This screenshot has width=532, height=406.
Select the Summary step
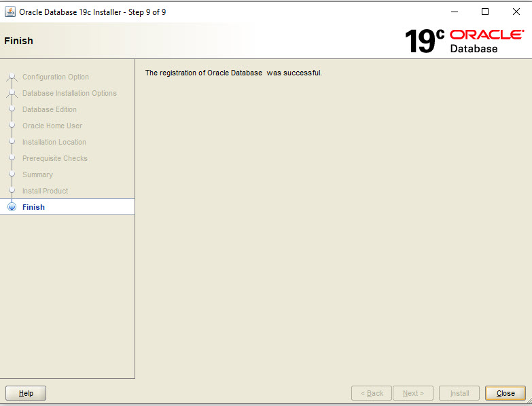pyautogui.click(x=37, y=174)
